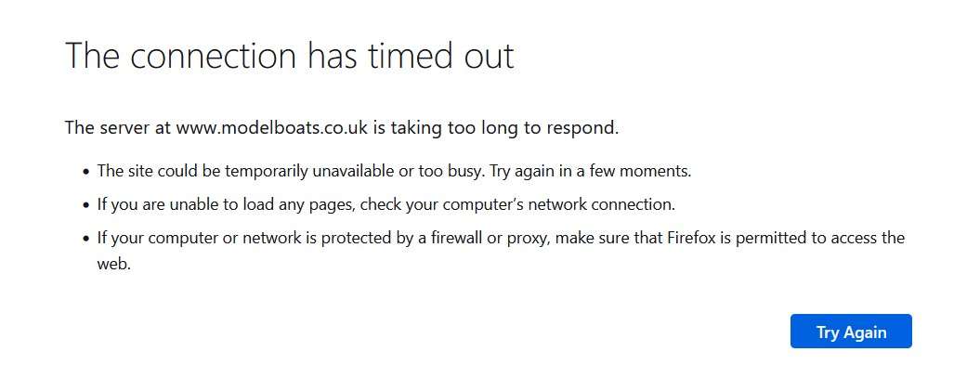Click 'permitted to access the' text

820,239
